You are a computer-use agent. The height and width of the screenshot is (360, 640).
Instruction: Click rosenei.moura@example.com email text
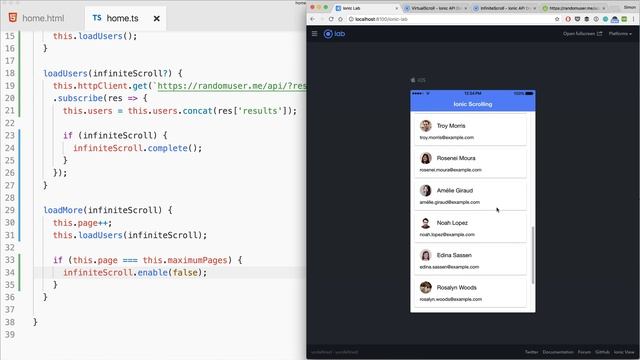pyautogui.click(x=451, y=170)
